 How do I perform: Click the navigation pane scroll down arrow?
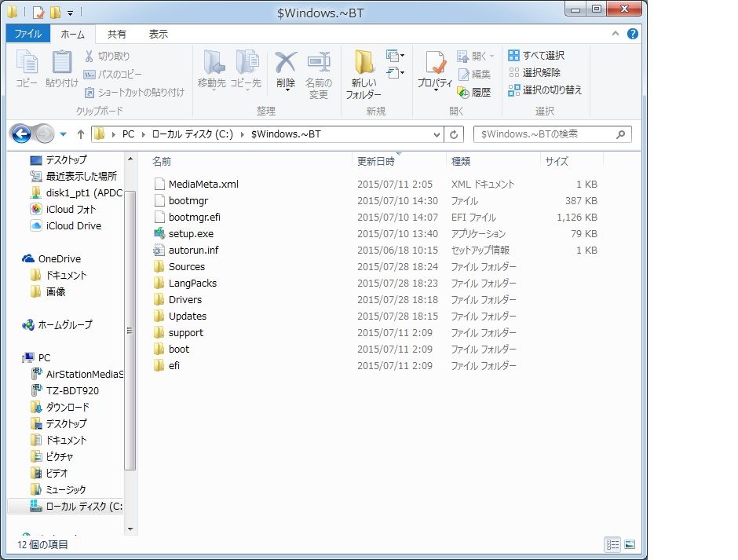130,529
